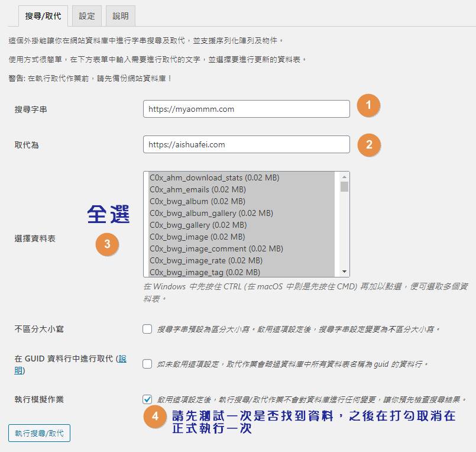Open the GUID 說明 link
Image resolution: width=476 pixels, height=452 pixels.
coord(122,359)
